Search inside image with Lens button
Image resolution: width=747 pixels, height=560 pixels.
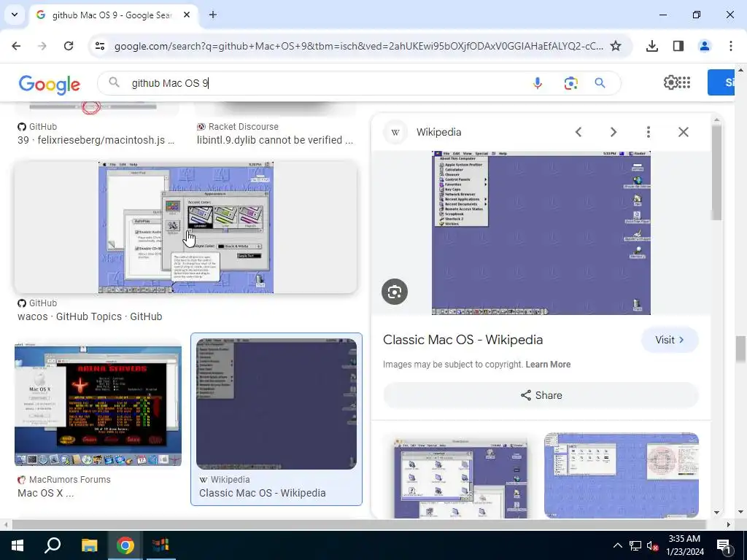point(395,292)
